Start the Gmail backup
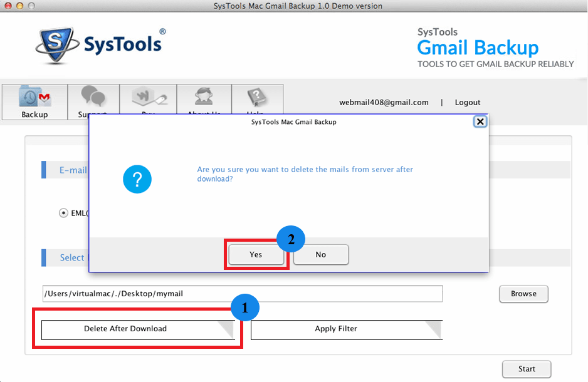The width and height of the screenshot is (588, 382). (x=527, y=369)
